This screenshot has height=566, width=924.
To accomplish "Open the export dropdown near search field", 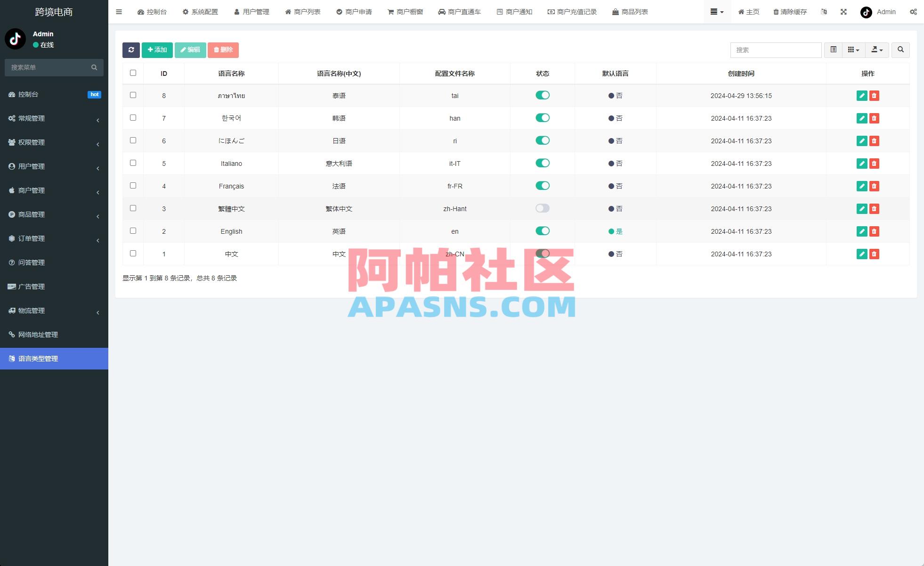I will [x=877, y=50].
